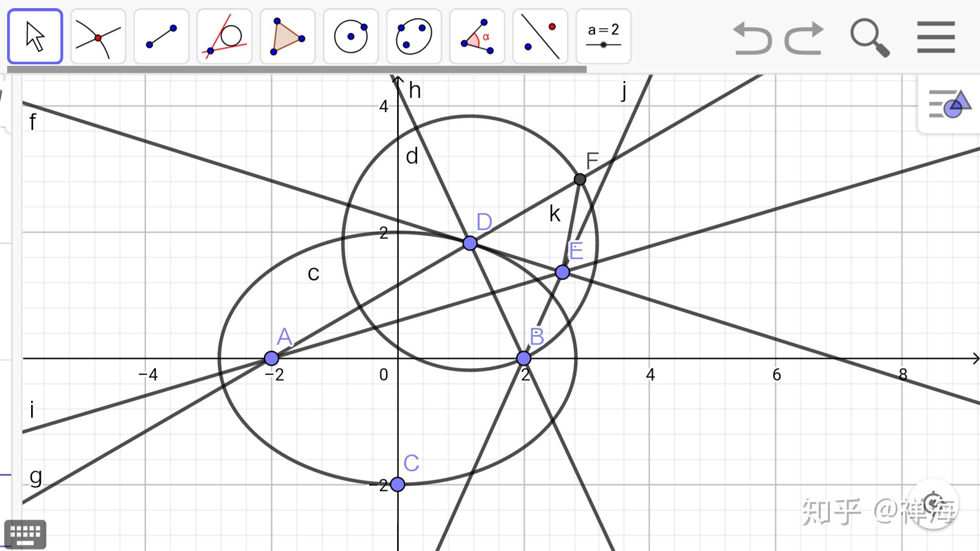
Task: Open the on-screen keyboard
Action: pyautogui.click(x=25, y=534)
